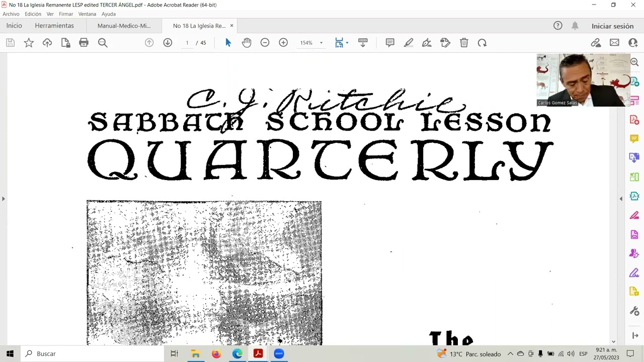
Task: Close the No 18 La Iglesia Re... tab
Action: click(231, 26)
